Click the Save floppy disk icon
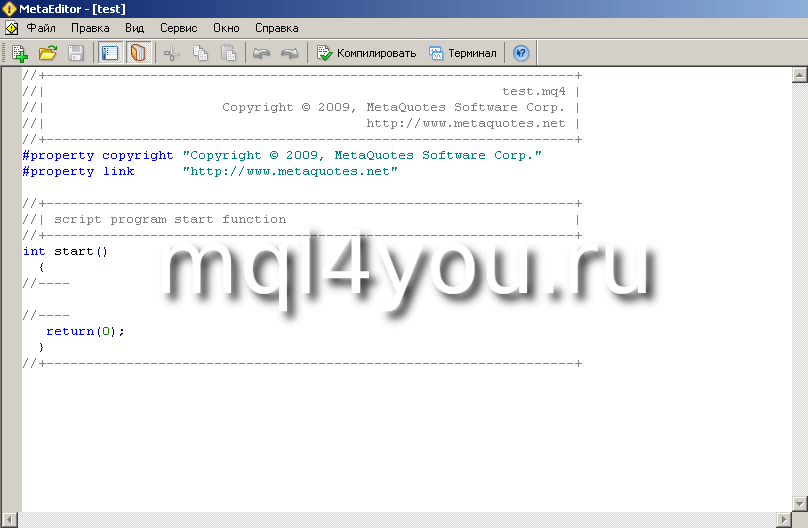Screen dimensions: 808x528 coord(76,53)
